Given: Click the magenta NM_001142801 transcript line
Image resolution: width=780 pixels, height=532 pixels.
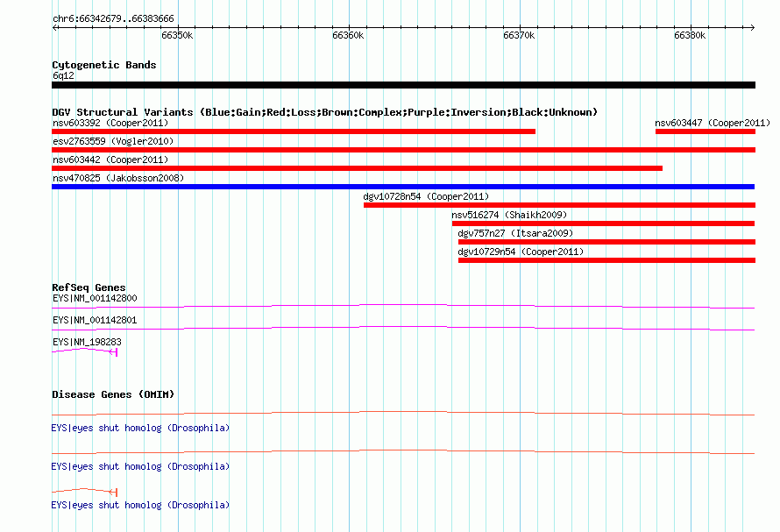Looking at the screenshot, I should pyautogui.click(x=403, y=328).
